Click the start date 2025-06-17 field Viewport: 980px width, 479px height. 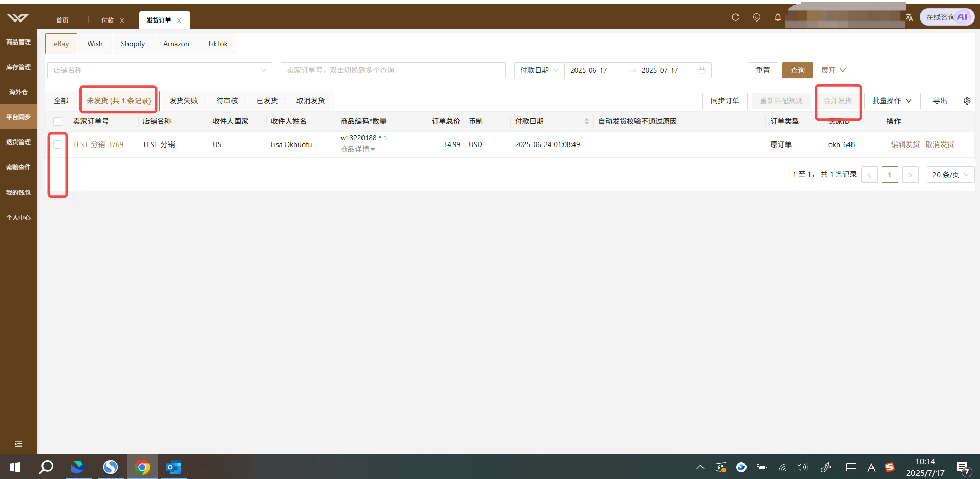(x=589, y=70)
